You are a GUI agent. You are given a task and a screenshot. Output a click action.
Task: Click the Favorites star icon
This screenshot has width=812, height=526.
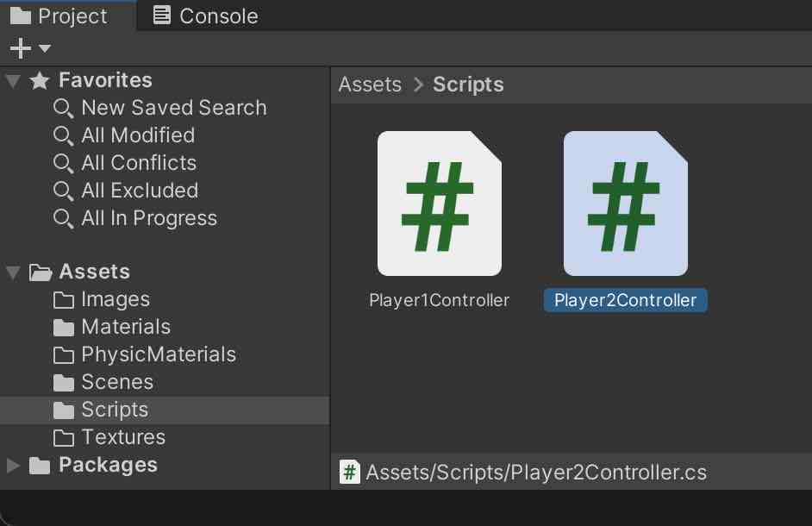(x=40, y=81)
